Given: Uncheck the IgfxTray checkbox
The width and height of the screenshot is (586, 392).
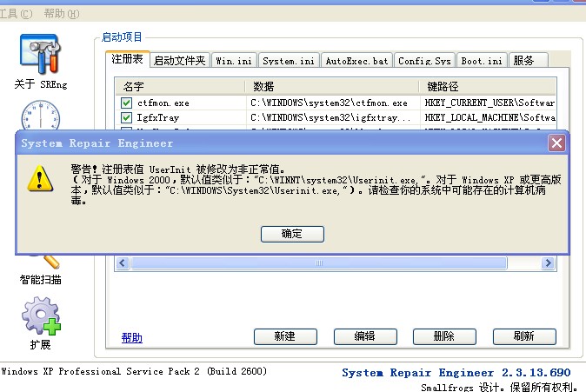Looking at the screenshot, I should (126, 117).
